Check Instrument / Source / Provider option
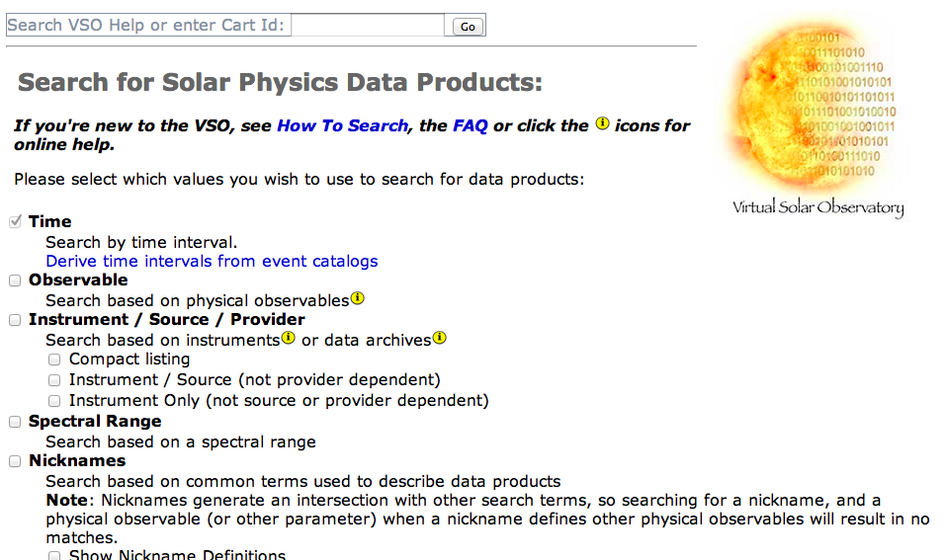The height and width of the screenshot is (560, 945). click(x=15, y=320)
